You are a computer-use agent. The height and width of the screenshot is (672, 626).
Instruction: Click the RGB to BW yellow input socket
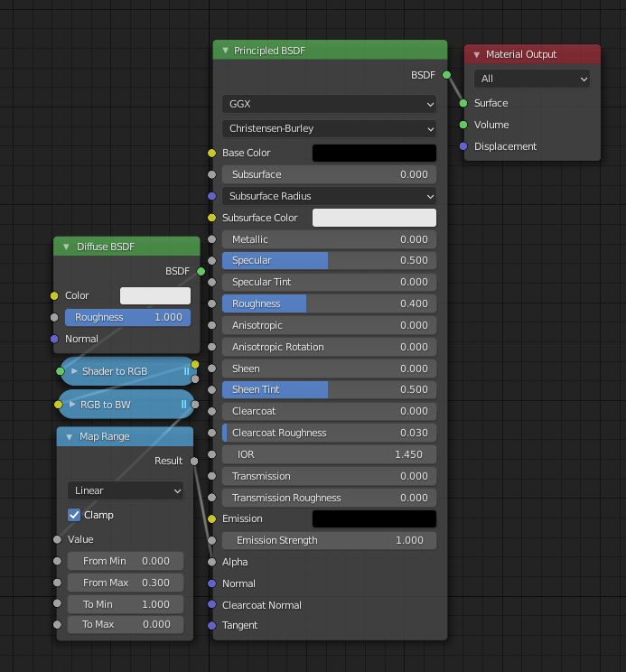(x=59, y=405)
